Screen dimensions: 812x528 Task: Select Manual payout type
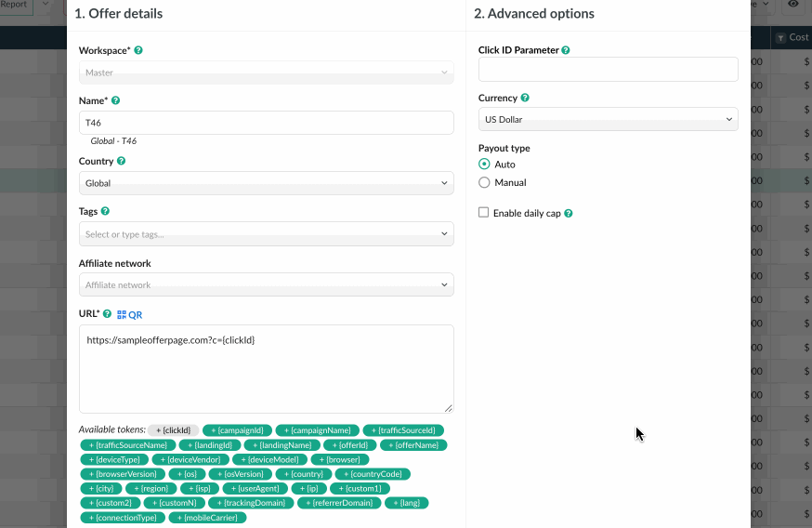pyautogui.click(x=484, y=182)
